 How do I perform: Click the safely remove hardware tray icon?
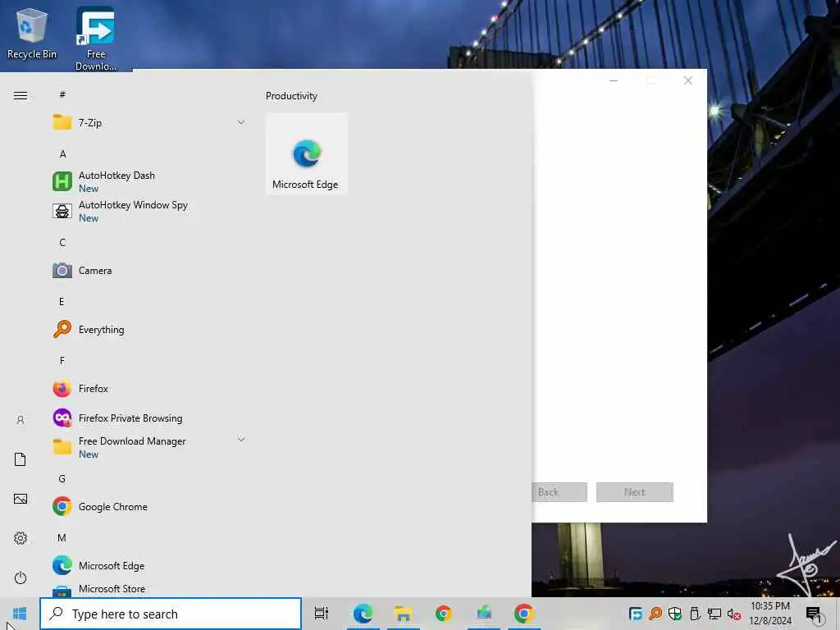pos(695,614)
